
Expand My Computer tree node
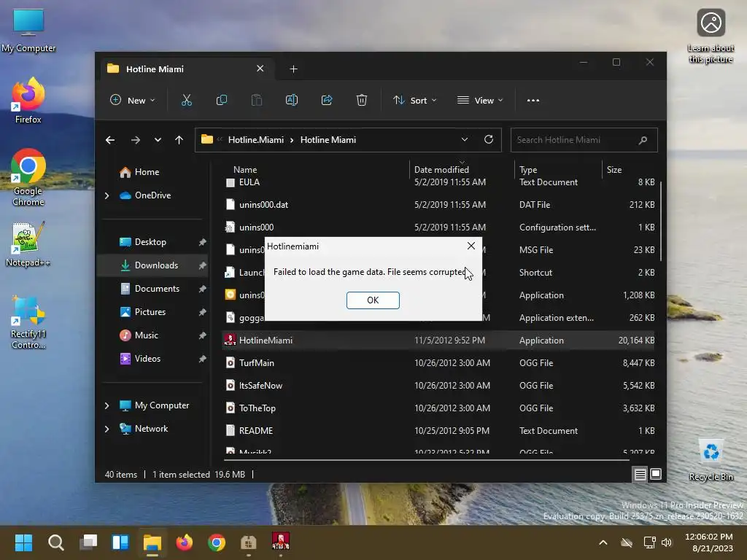107,405
